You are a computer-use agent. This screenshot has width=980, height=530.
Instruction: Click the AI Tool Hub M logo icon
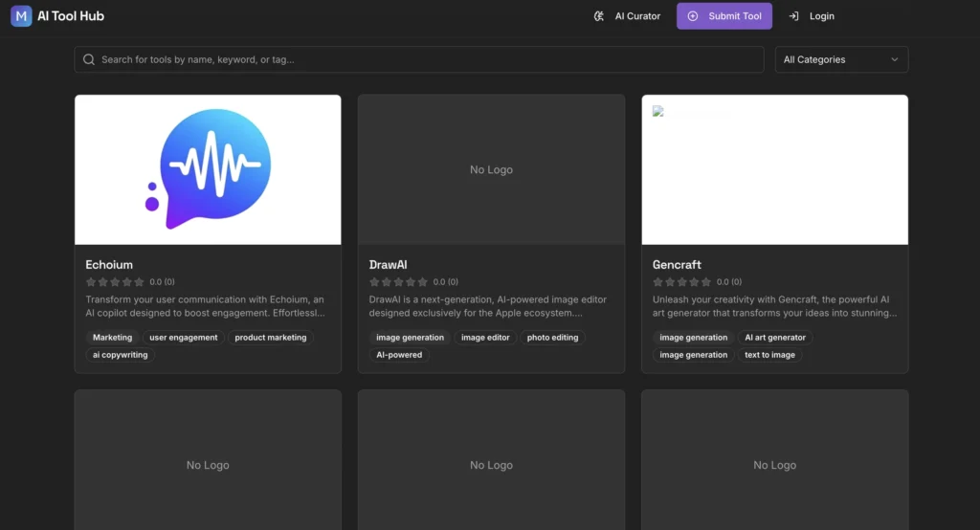coord(21,16)
